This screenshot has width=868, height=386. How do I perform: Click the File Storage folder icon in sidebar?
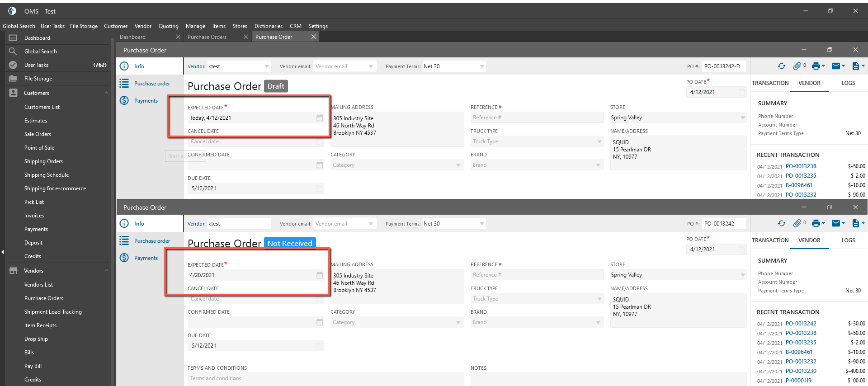[x=13, y=79]
